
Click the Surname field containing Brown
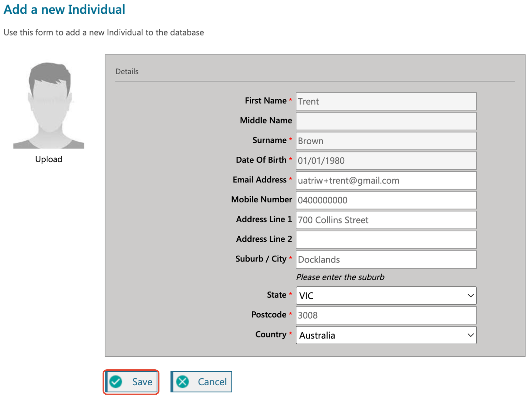pyautogui.click(x=386, y=141)
